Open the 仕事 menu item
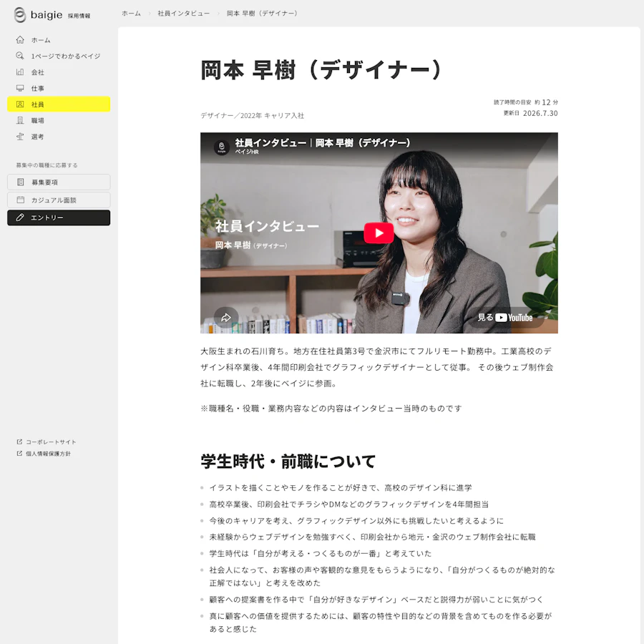644x644 pixels. tap(59, 88)
